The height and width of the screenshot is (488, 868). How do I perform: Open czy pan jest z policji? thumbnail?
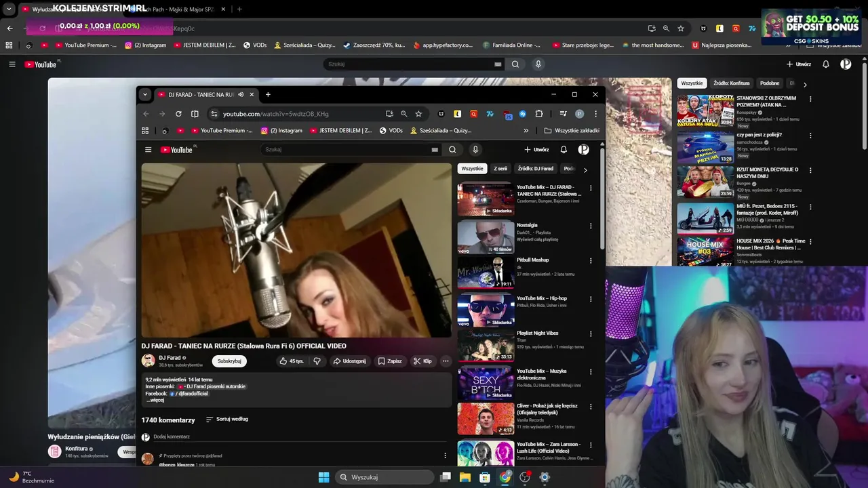[705, 148]
